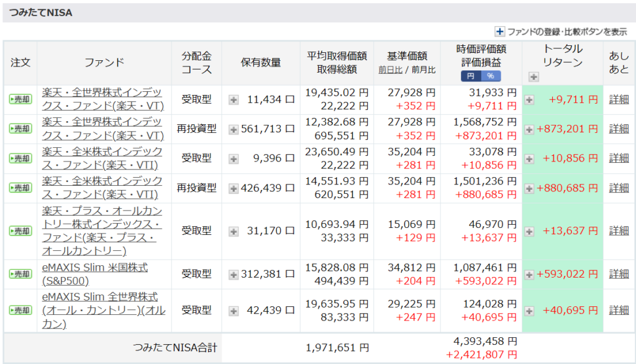
Task: Open 詳細 for eMAXIS Slim 米国株式 row
Action: coord(619,274)
